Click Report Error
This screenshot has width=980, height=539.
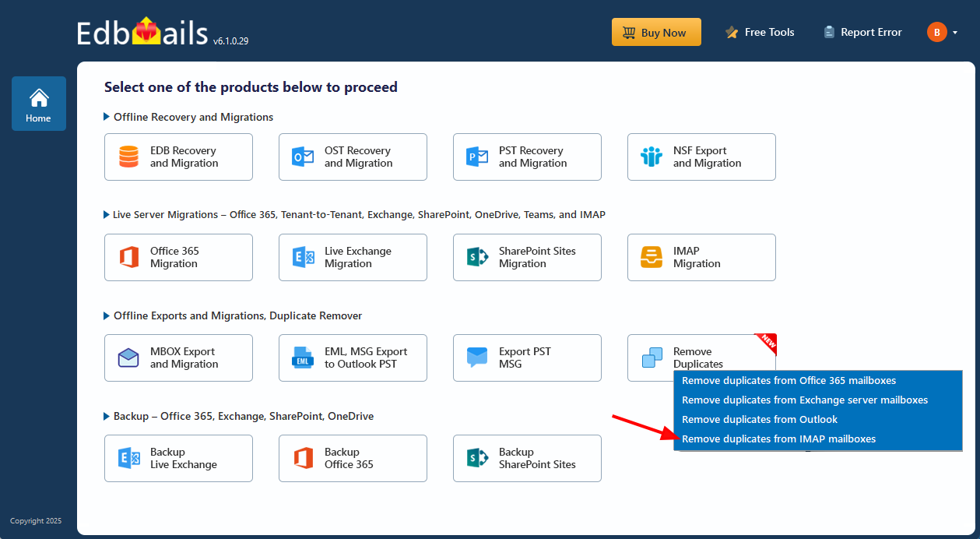click(862, 32)
